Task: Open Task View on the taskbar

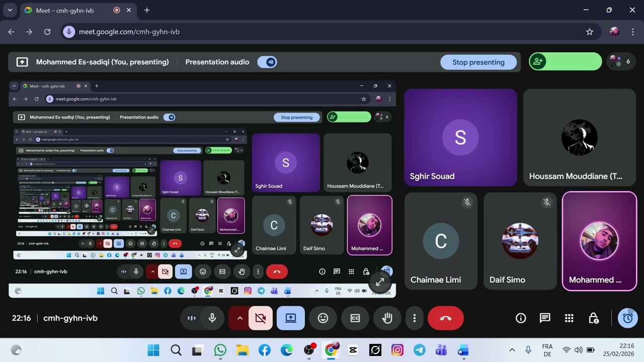Action: point(197,350)
